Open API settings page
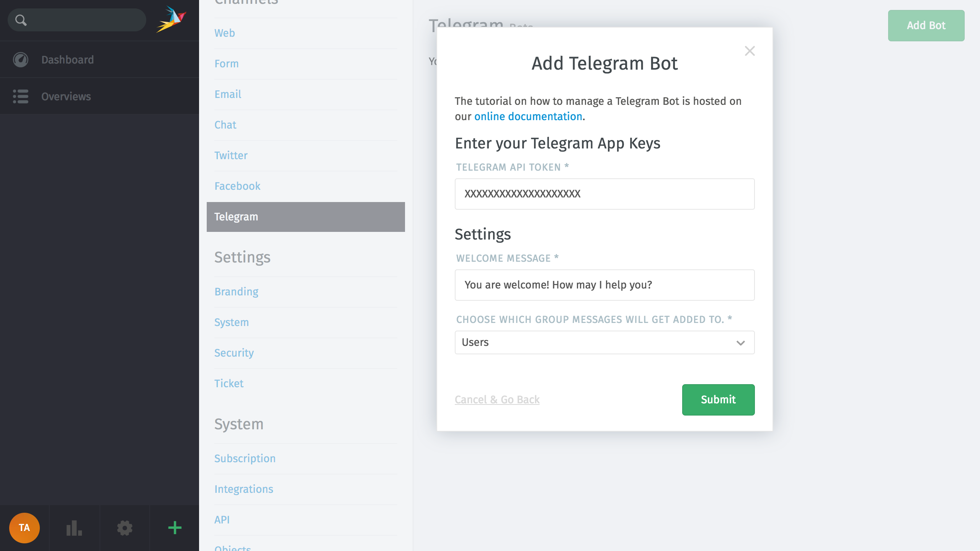The image size is (980, 551). tap(222, 520)
